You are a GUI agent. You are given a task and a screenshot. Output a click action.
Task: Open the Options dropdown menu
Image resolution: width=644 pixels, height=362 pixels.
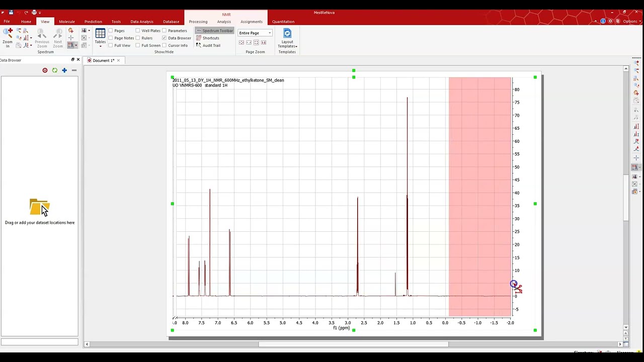click(x=631, y=21)
